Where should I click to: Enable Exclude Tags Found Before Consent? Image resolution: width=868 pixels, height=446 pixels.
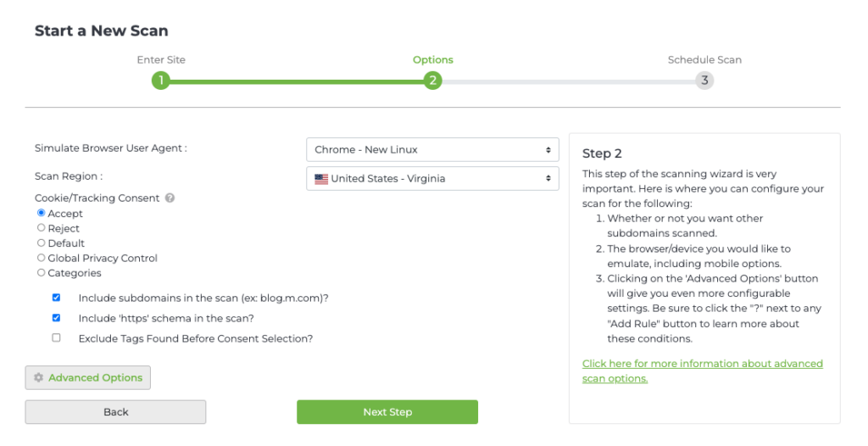(57, 338)
